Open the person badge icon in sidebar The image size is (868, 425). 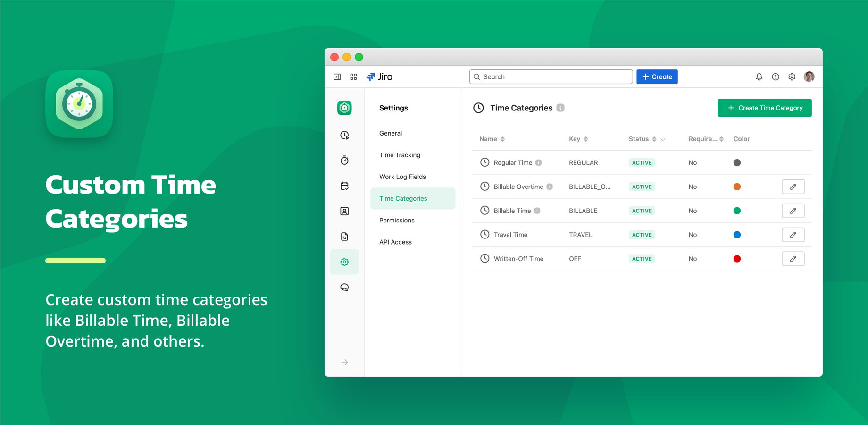(x=344, y=211)
